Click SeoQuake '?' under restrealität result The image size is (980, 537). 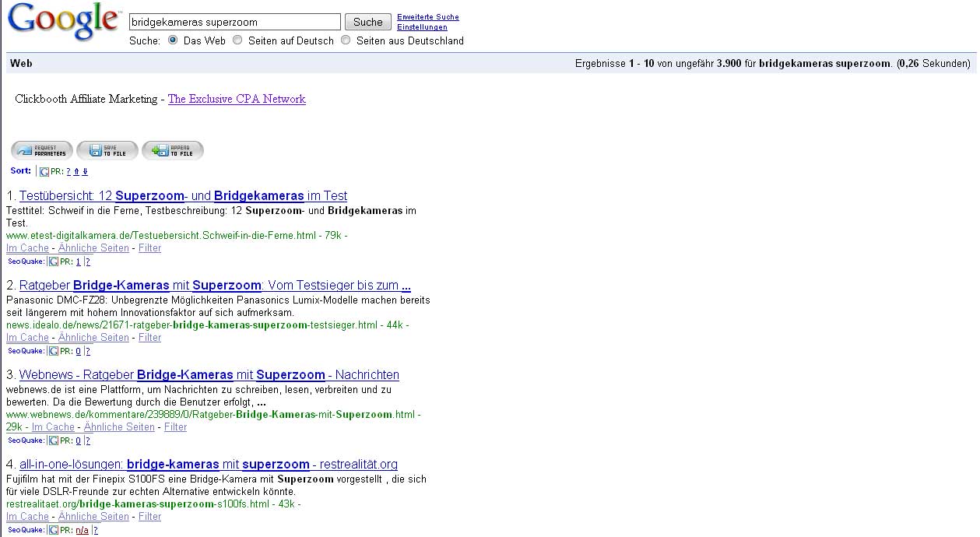point(96,531)
